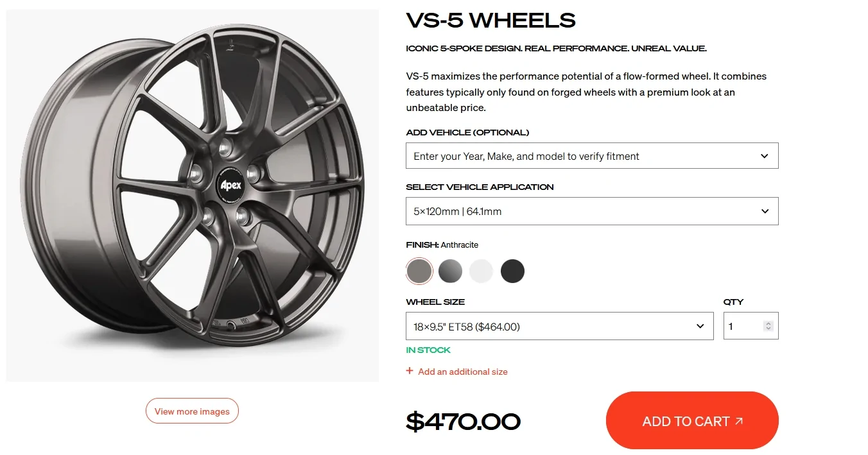Viewport: 868px width, 455px height.
Task: Click the View more images button
Action: point(192,411)
